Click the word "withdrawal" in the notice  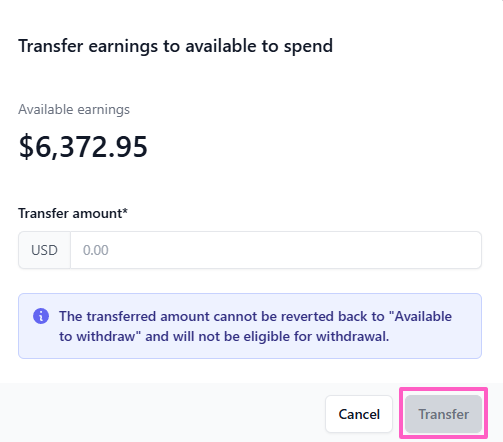click(x=352, y=336)
